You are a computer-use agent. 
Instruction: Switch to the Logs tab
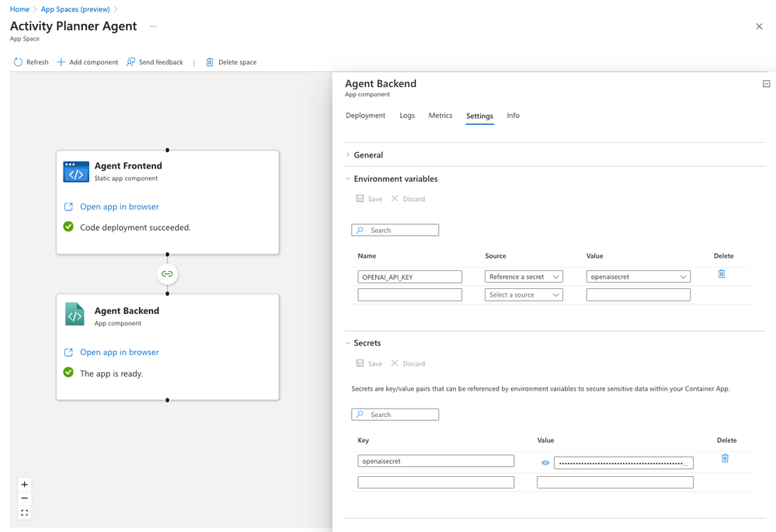point(407,116)
